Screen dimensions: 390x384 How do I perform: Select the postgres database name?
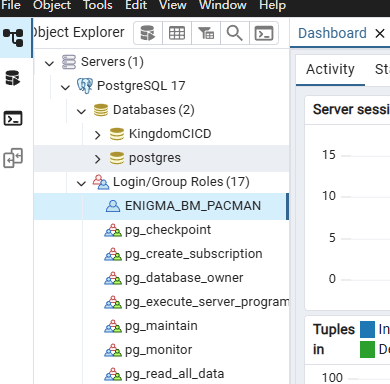tap(155, 158)
